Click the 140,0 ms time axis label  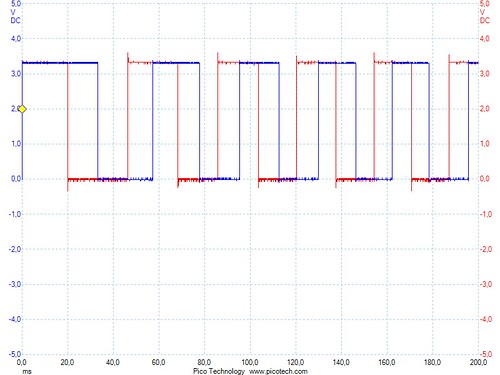(341, 362)
